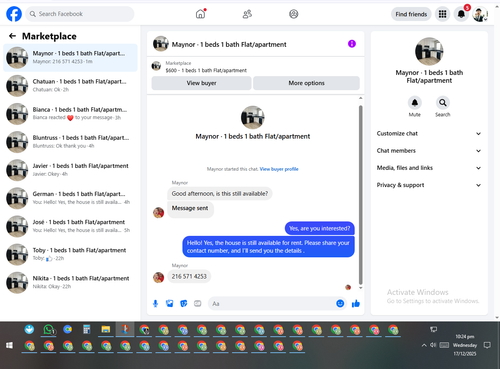
Task: Open the volume control in system tray
Action: pos(433,345)
